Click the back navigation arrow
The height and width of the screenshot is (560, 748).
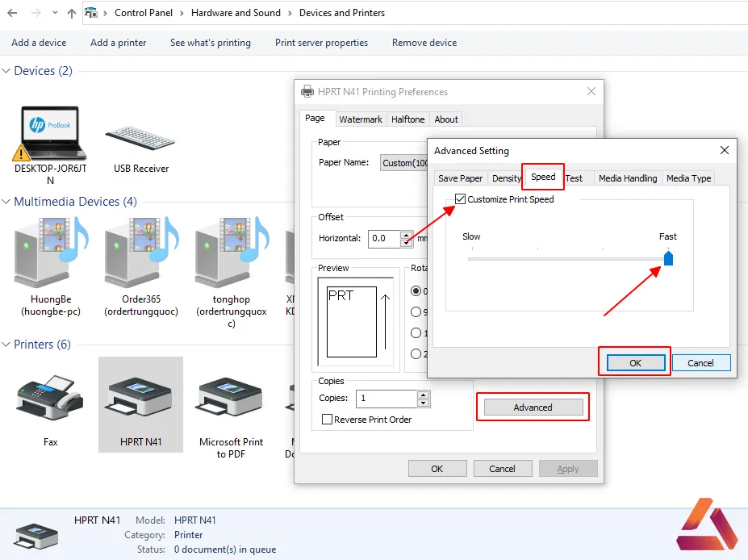pyautogui.click(x=12, y=13)
